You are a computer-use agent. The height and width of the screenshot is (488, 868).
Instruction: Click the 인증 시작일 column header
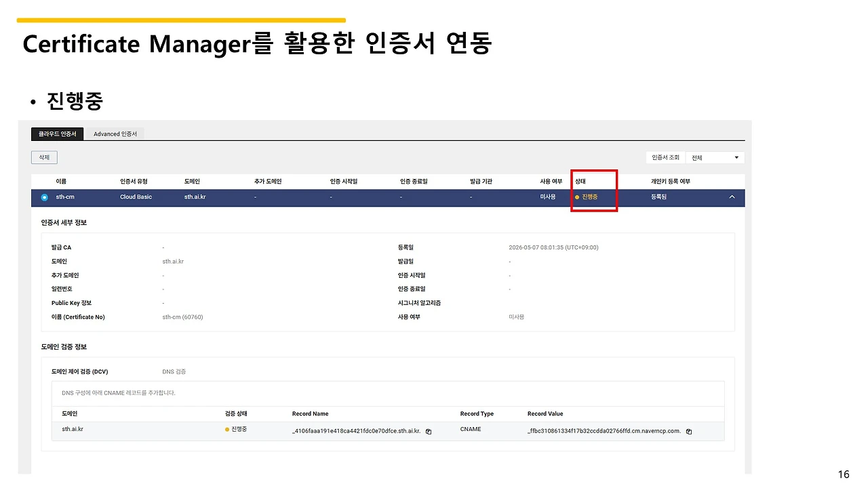click(344, 182)
